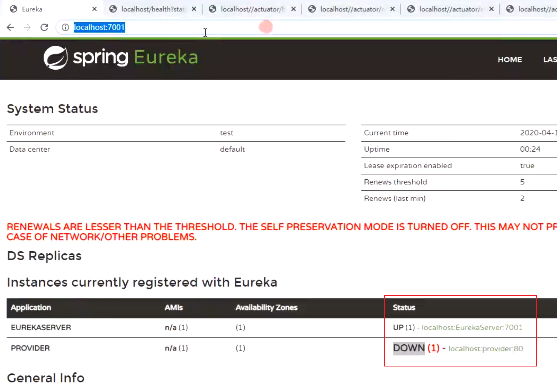This screenshot has height=392, width=557.
Task: Click the Renews threshold label
Action: pos(395,182)
